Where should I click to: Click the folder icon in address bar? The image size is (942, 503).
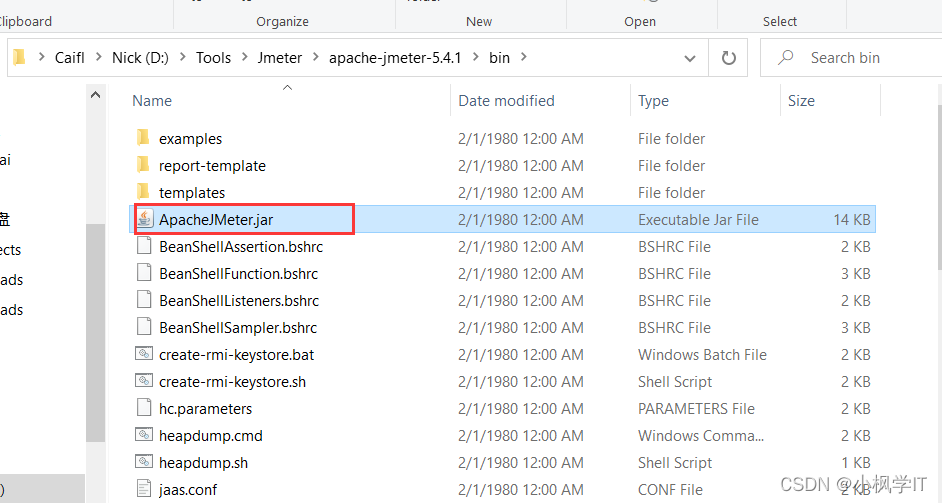(x=19, y=57)
